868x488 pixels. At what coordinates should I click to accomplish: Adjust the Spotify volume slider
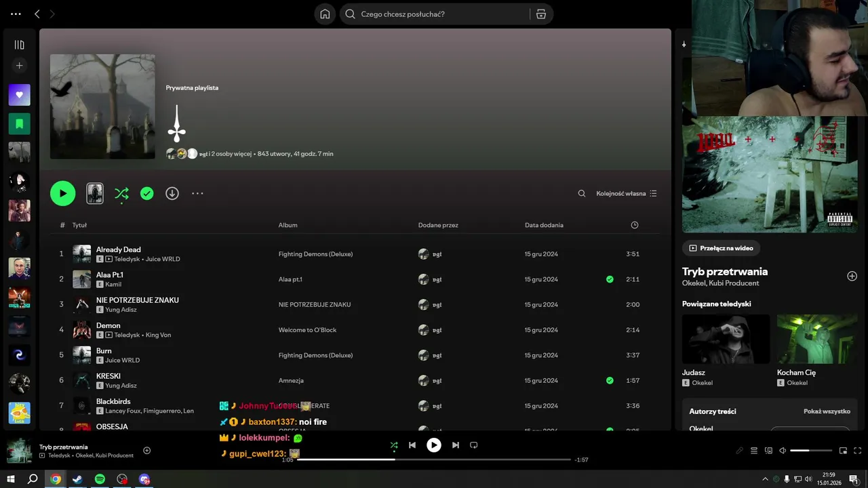tap(811, 451)
